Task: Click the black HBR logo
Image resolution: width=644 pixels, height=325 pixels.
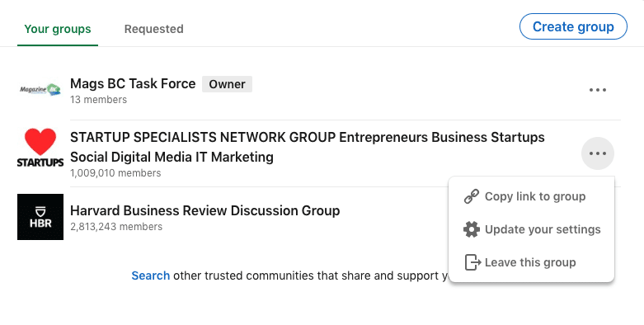Action: [40, 217]
